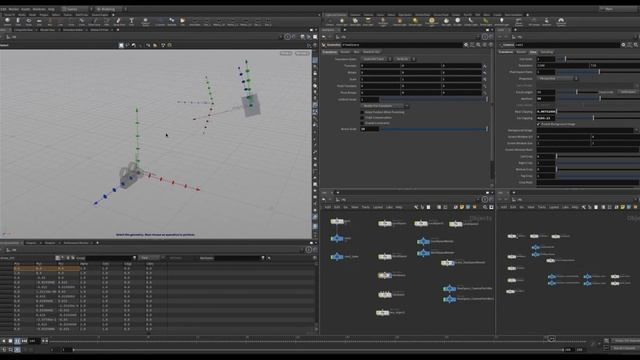Select the Spray Paint shelf tool

(x=119, y=21)
